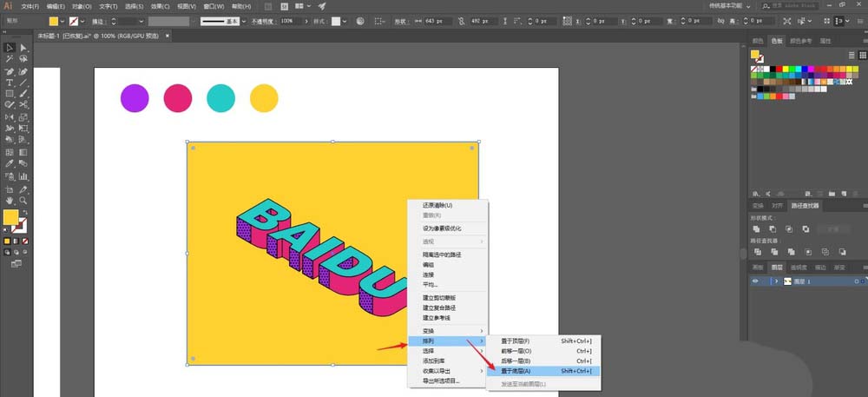The image size is (868, 397).
Task: Select the Zoom magnifier tool
Action: coord(23,201)
